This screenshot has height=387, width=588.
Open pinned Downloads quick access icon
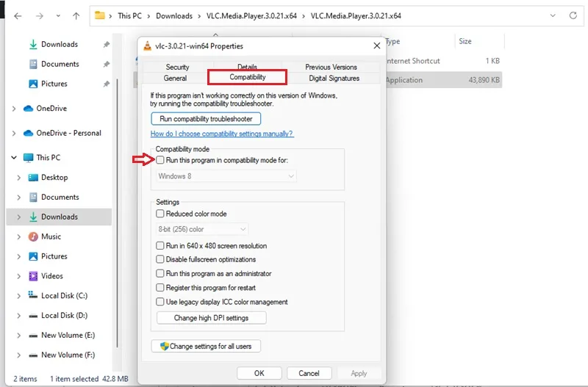33,44
